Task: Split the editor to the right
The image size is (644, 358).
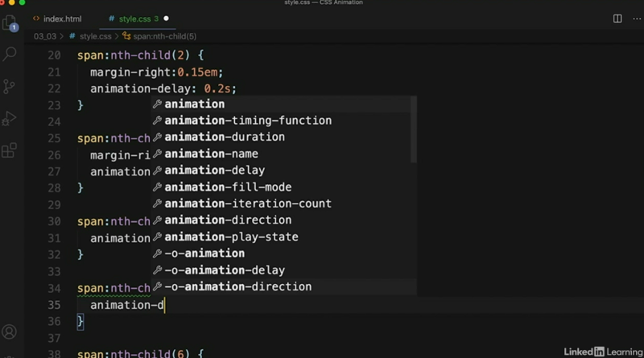Action: pos(617,18)
